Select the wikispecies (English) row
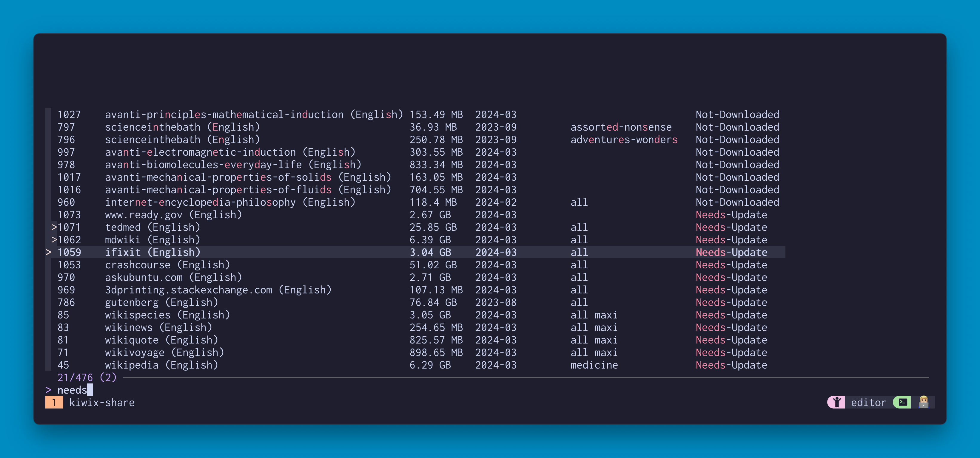The height and width of the screenshot is (458, 980). pos(415,315)
